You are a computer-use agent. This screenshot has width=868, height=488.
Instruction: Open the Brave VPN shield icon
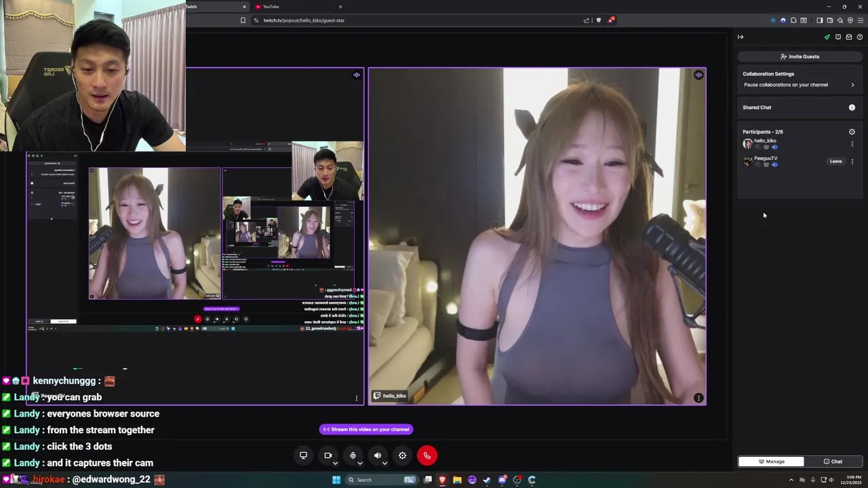(850, 20)
